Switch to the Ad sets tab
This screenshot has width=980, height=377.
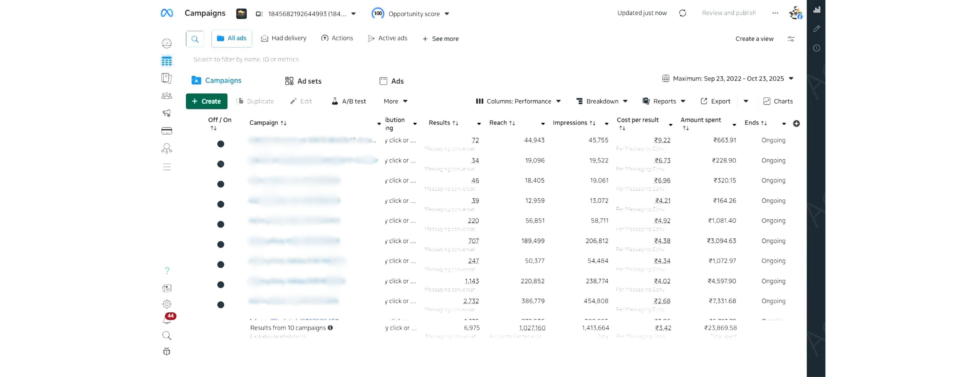(303, 81)
